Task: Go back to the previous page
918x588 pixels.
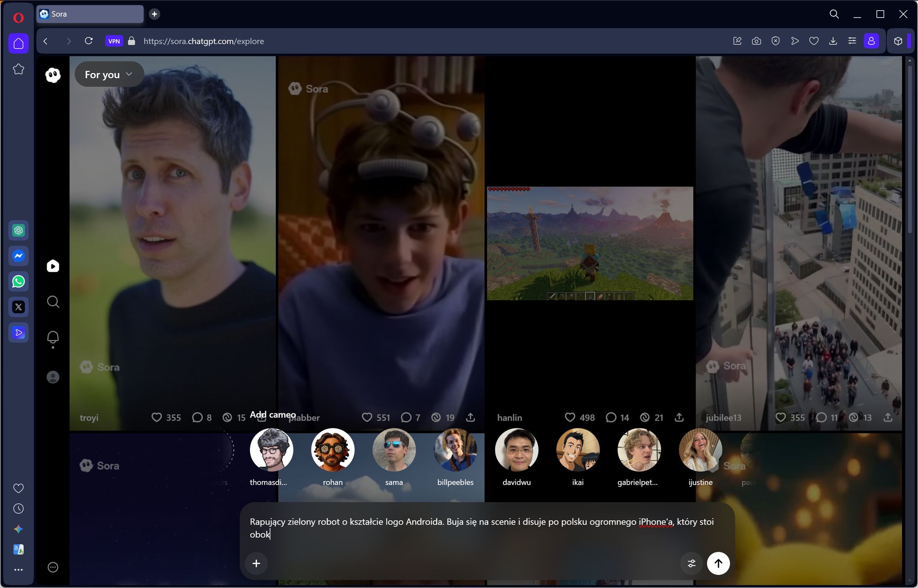Action: pyautogui.click(x=45, y=41)
